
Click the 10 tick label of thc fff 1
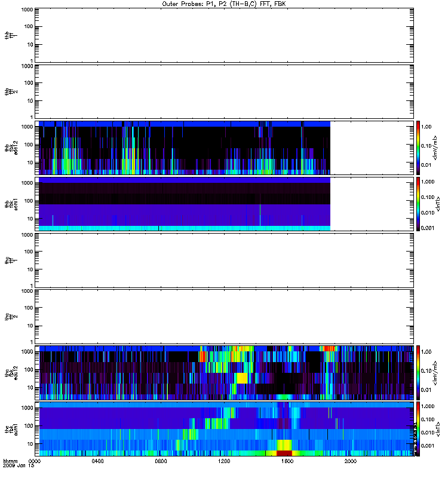click(30, 269)
